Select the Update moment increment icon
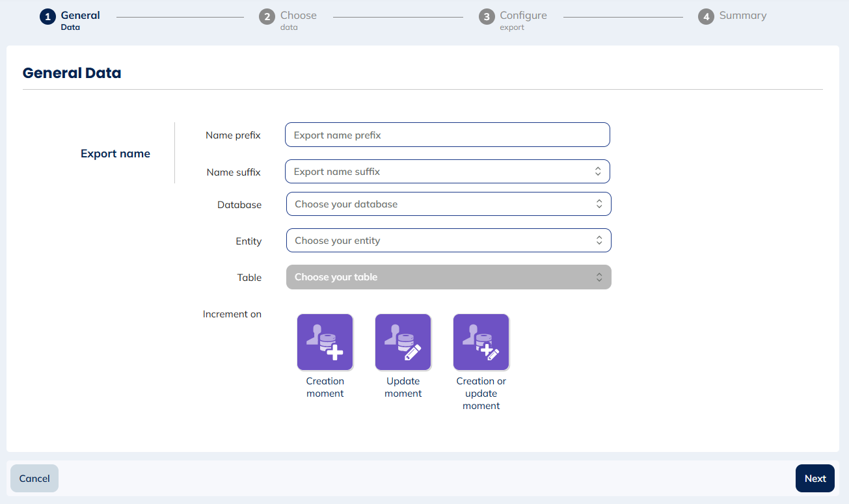The image size is (849, 504). click(x=403, y=341)
